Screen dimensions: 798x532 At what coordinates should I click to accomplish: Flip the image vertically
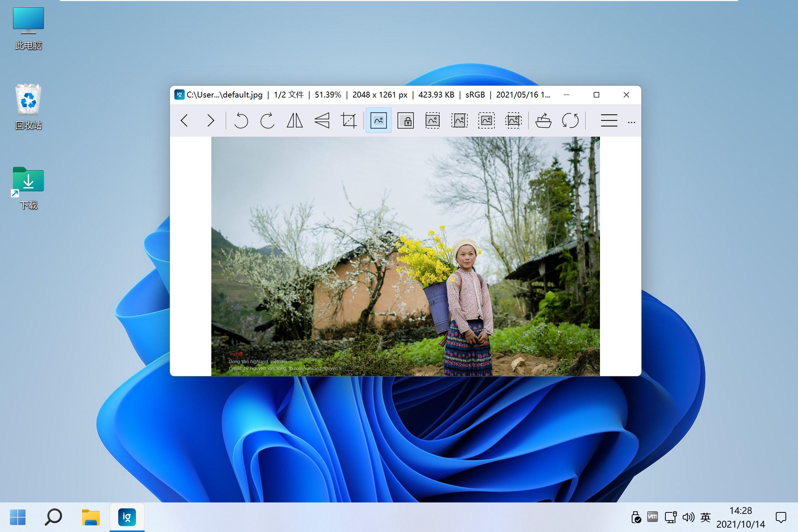(321, 120)
